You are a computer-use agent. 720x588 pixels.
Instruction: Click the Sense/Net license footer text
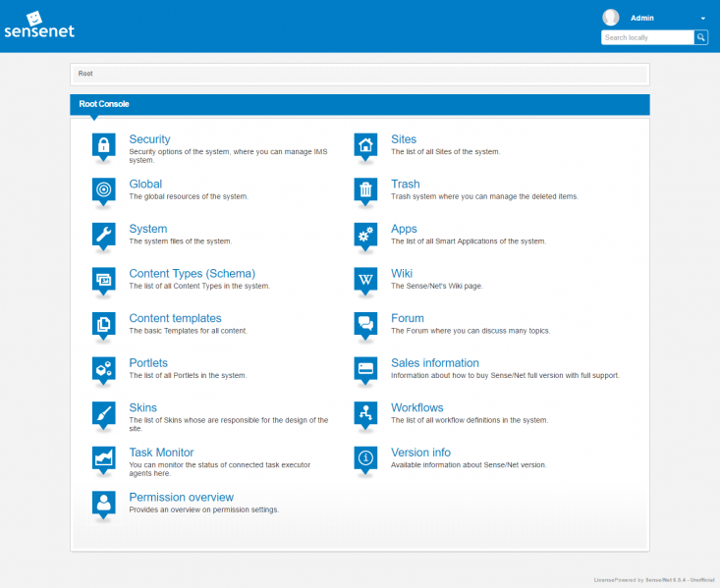click(654, 580)
